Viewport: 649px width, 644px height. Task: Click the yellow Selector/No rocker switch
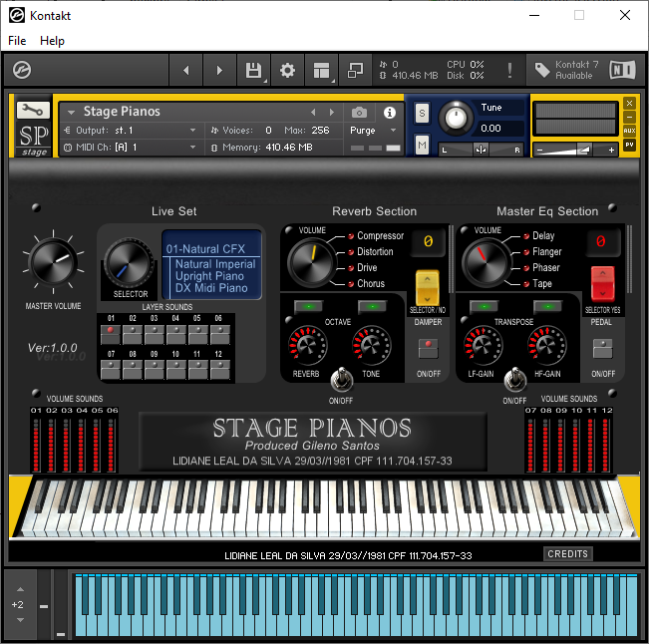coord(427,288)
